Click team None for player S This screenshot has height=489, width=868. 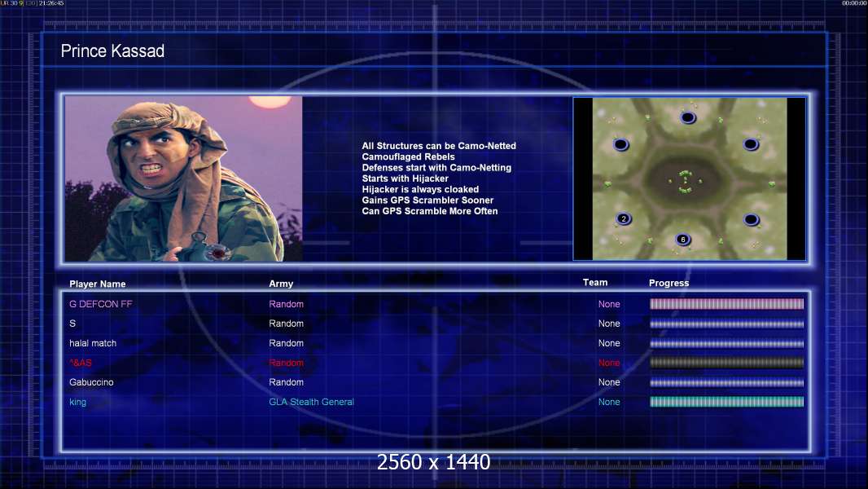coord(609,324)
